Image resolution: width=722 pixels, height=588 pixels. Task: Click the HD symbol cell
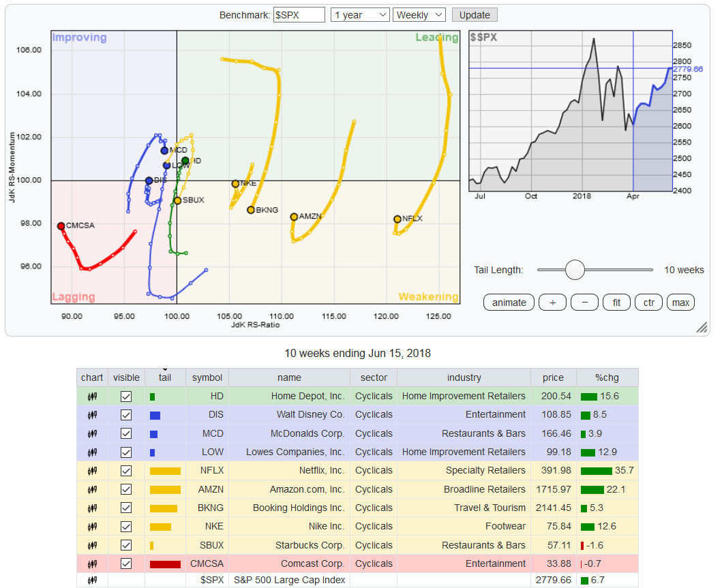point(207,396)
